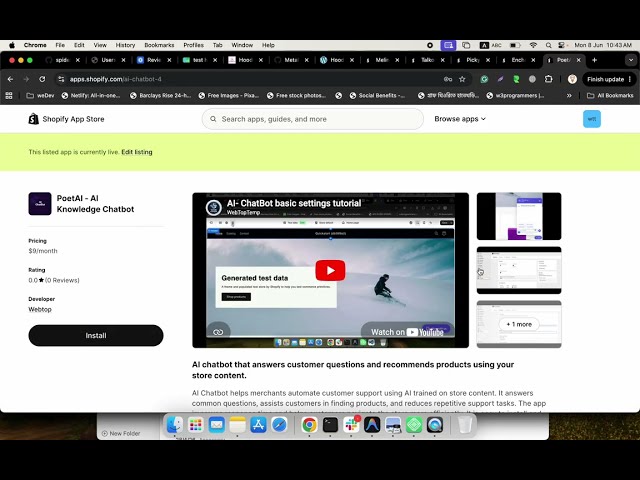Click the Install button
The width and height of the screenshot is (640, 480).
click(x=96, y=336)
